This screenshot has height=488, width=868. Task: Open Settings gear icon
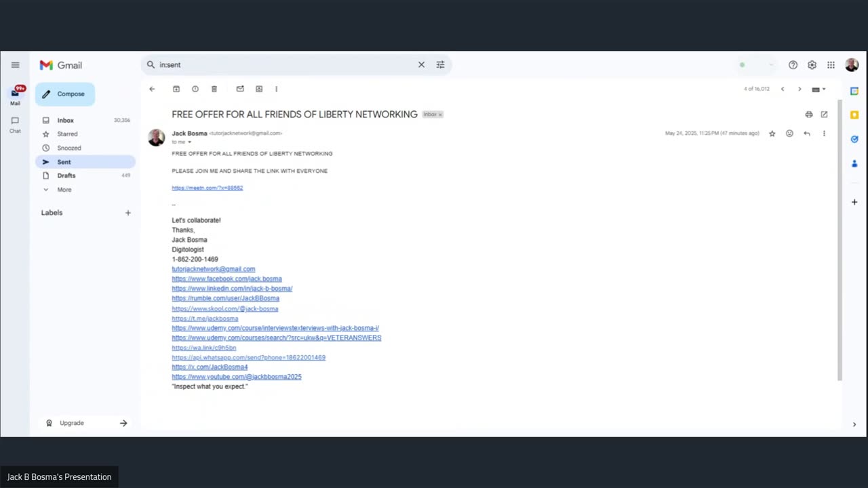[812, 65]
